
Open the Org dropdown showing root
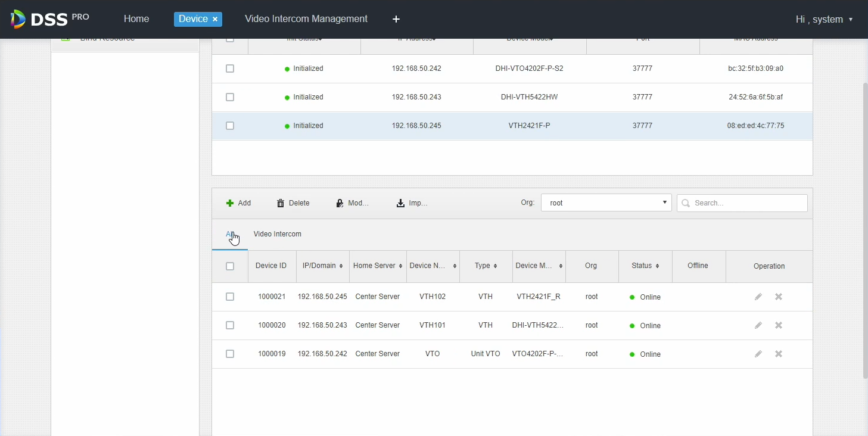point(606,203)
